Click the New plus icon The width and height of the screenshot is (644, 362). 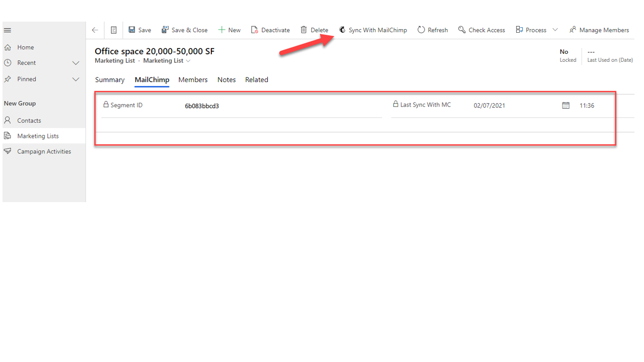(x=222, y=30)
